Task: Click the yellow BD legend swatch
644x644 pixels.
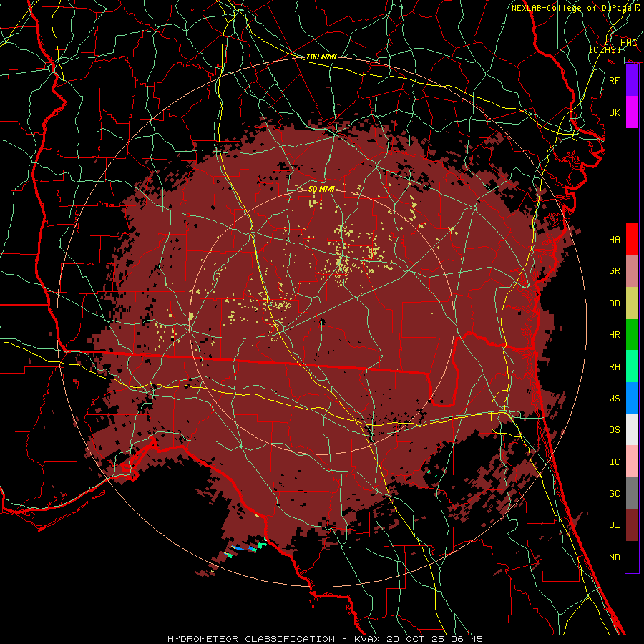Action: [632, 303]
